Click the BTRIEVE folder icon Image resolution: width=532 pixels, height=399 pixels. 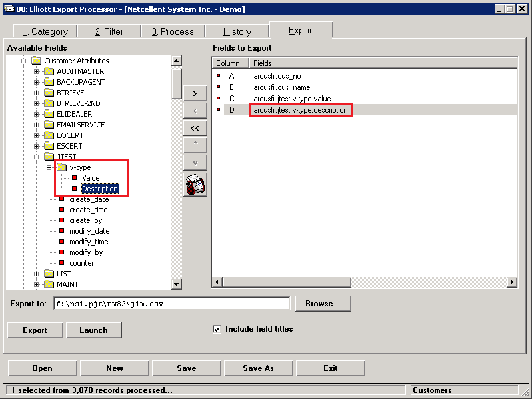49,93
